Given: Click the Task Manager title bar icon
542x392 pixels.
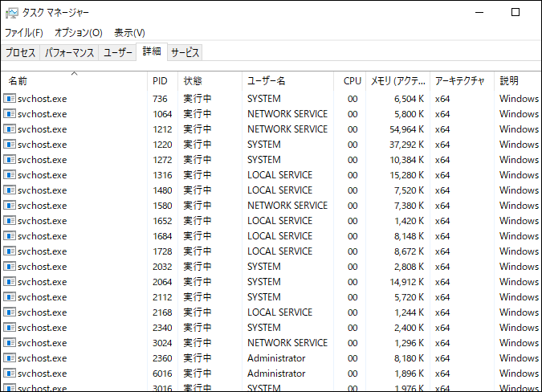Looking at the screenshot, I should (10, 13).
